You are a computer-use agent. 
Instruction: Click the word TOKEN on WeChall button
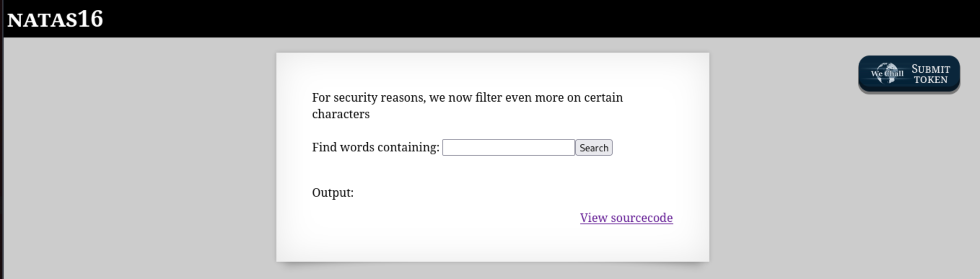[x=931, y=80]
